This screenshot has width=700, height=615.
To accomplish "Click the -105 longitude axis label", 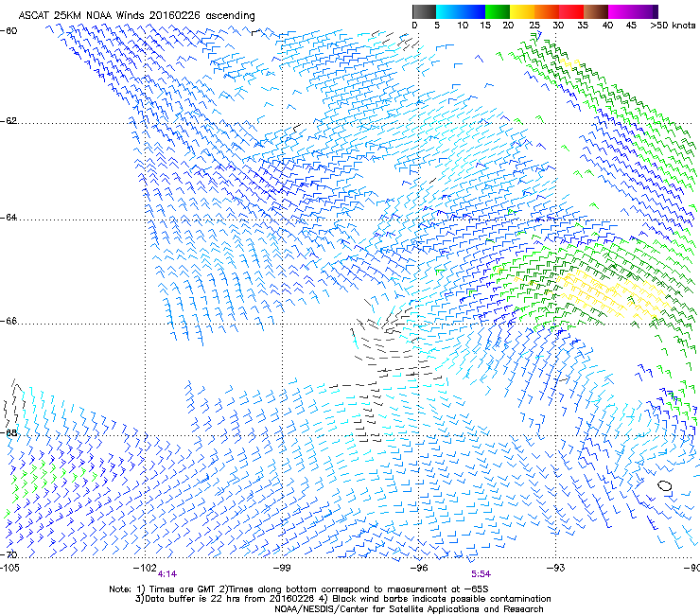I will pos(9,568).
